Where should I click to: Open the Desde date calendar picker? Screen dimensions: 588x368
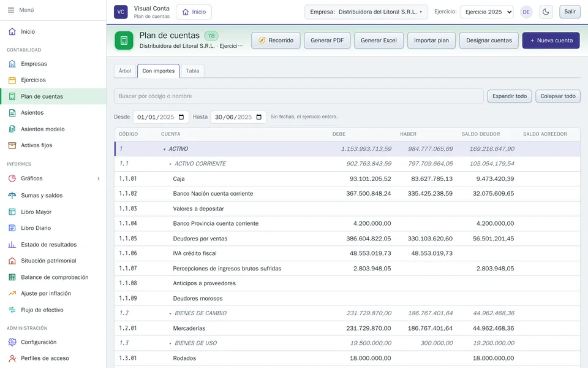coord(181,117)
